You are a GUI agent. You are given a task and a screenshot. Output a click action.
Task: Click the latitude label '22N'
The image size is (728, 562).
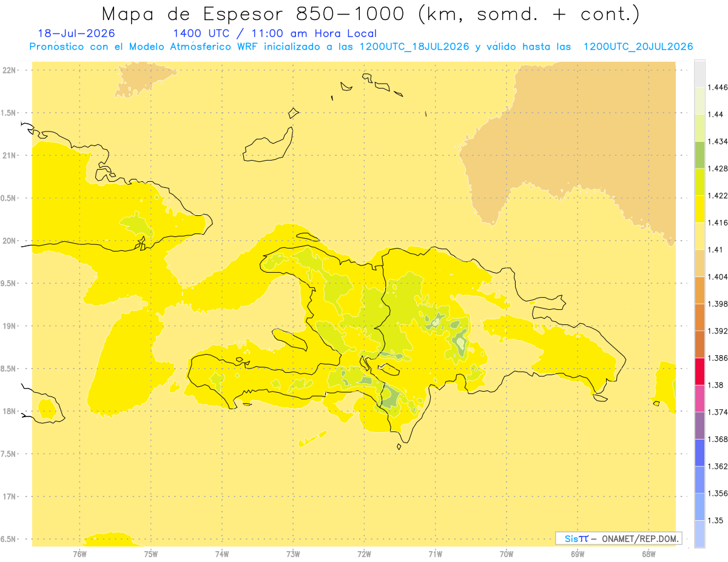click(9, 70)
